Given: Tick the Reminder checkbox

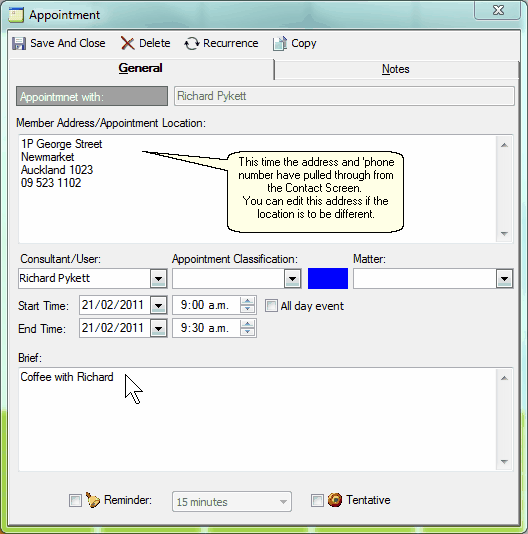Looking at the screenshot, I should click(x=75, y=500).
